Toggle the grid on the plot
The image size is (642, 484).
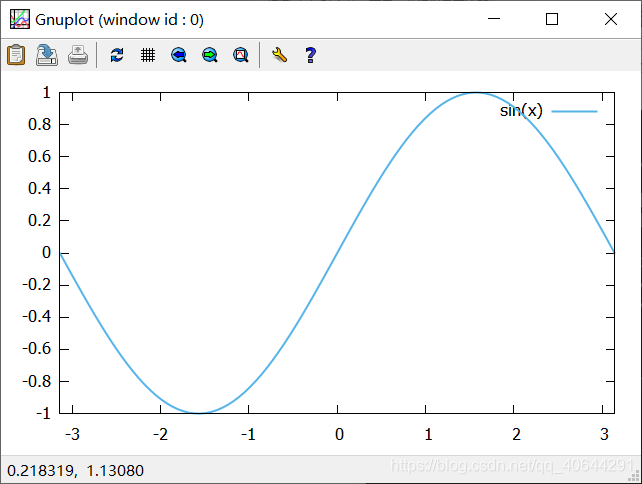[148, 54]
